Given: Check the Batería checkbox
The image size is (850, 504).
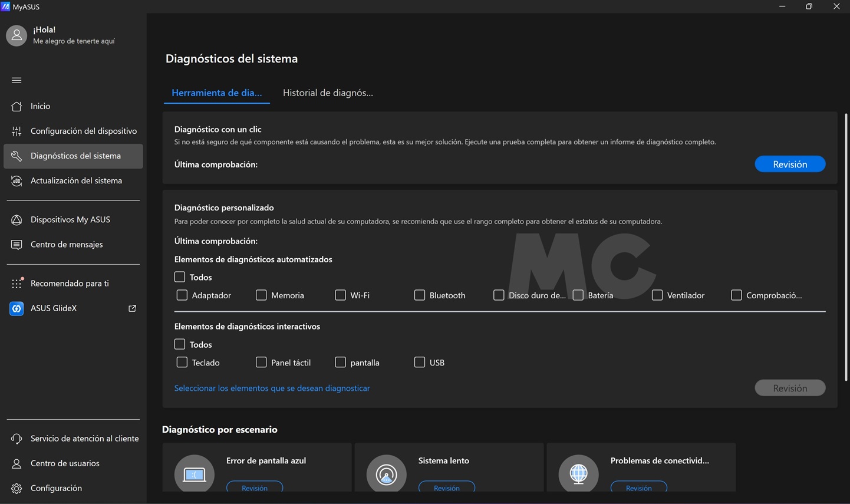Looking at the screenshot, I should tap(578, 295).
